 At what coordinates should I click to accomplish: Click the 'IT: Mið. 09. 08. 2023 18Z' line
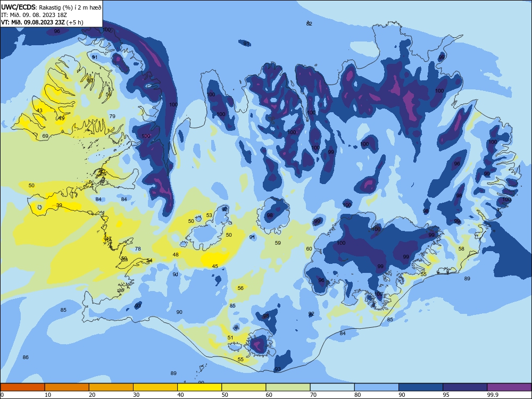(x=34, y=15)
